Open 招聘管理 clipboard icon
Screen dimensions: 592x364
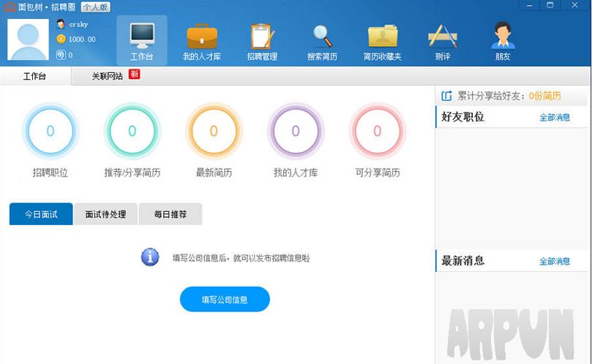click(x=261, y=38)
